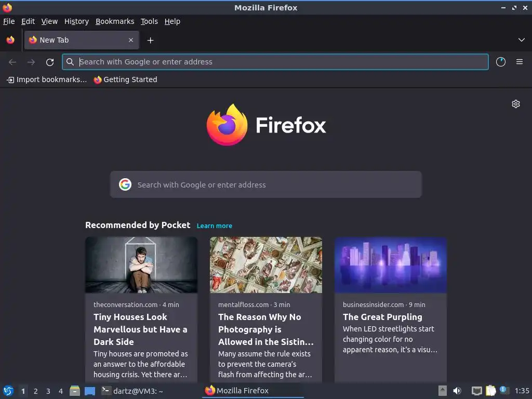
Task: Open the hamburger application menu
Action: pos(520,62)
